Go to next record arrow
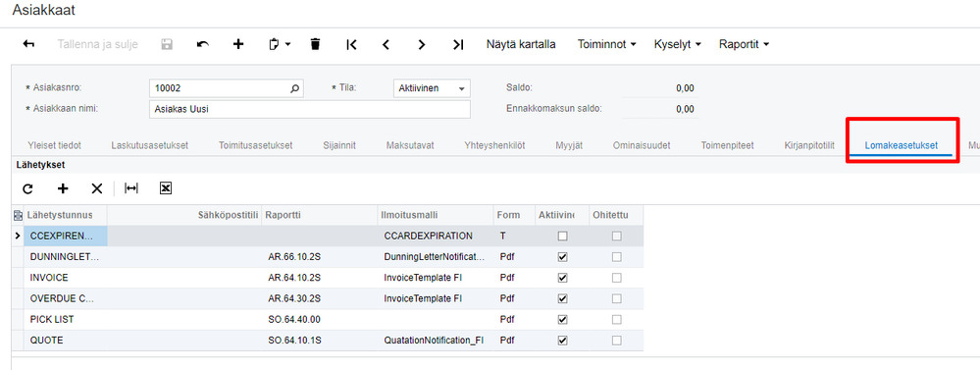This screenshot has width=980, height=370. pos(422,44)
